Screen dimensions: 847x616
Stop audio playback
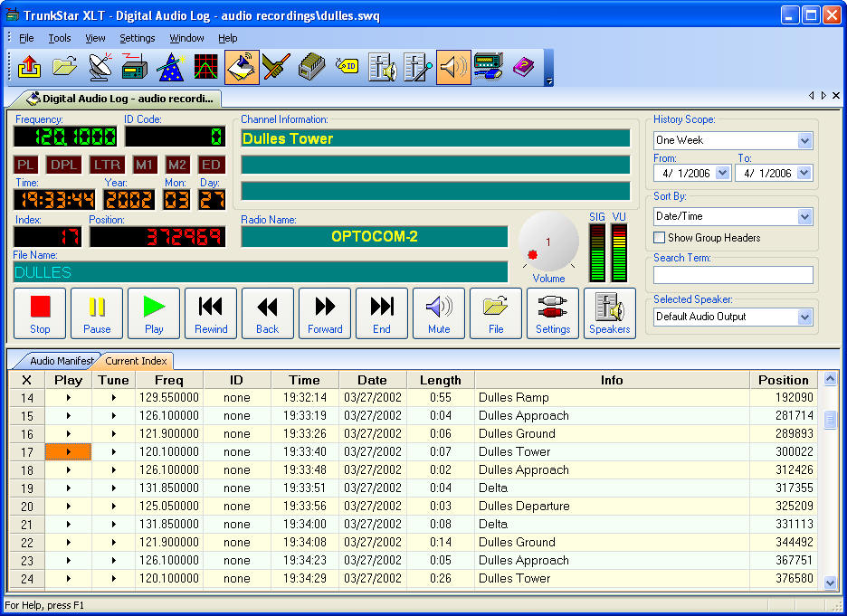(x=40, y=314)
